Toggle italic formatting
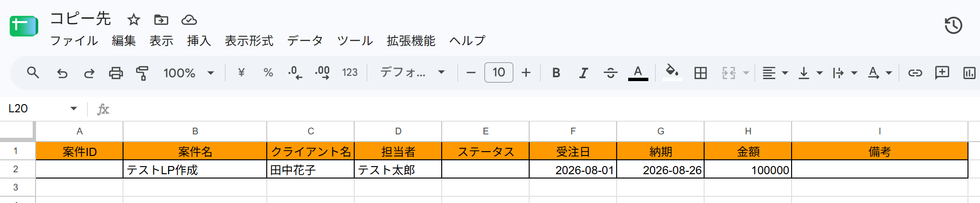Viewport: 980px width, 203px height. click(583, 73)
